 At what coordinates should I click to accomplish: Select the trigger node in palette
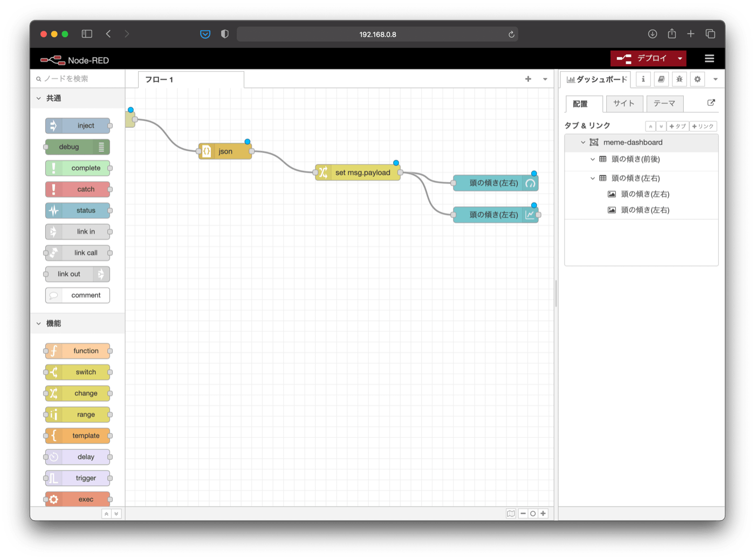(x=78, y=478)
